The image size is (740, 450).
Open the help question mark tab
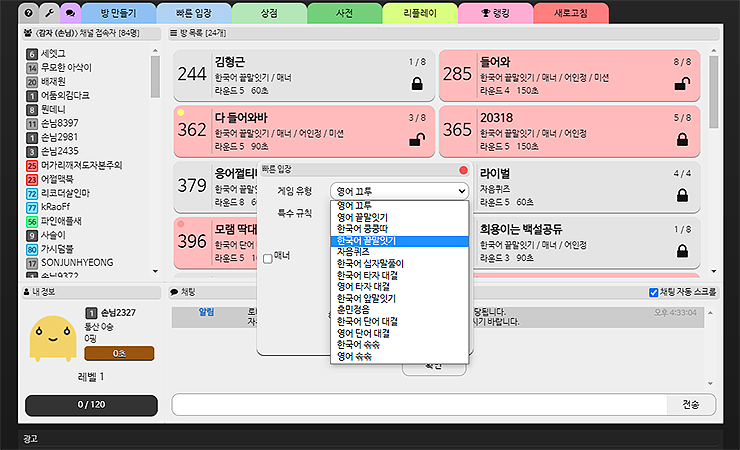[x=29, y=13]
